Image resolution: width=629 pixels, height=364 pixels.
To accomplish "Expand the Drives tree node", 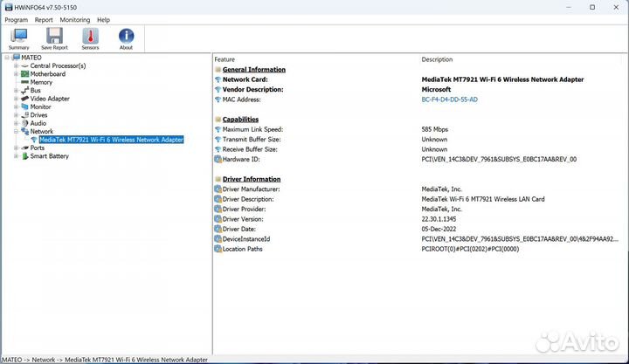I will coord(16,115).
